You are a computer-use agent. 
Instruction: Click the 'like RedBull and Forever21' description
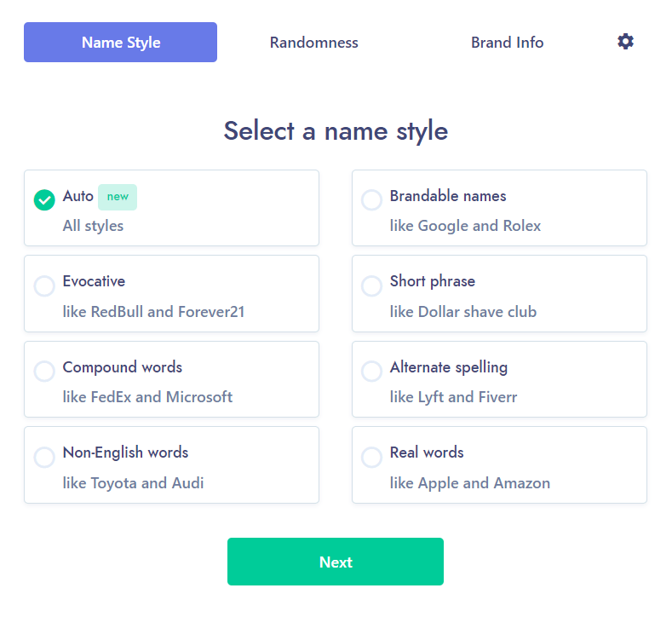pyautogui.click(x=153, y=312)
